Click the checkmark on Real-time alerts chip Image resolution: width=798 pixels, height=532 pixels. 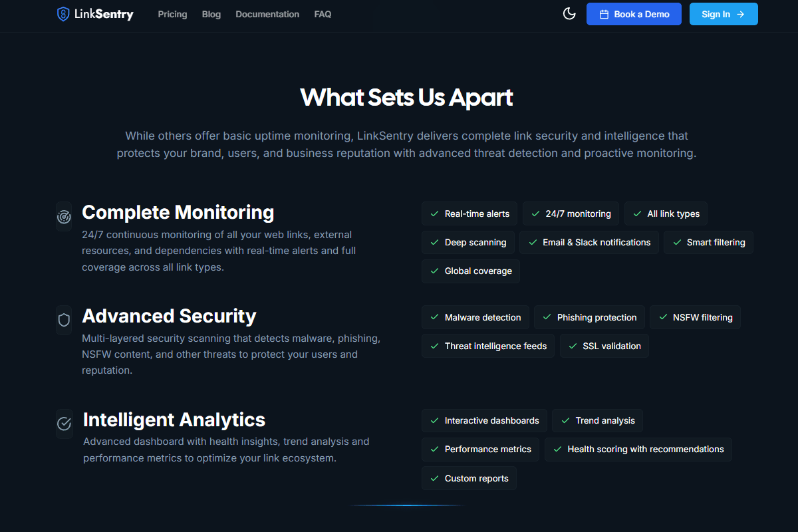434,213
